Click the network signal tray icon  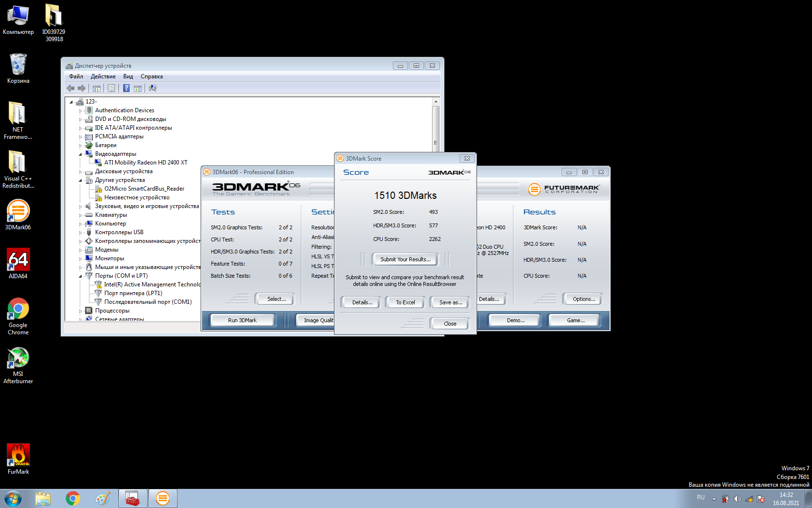749,499
